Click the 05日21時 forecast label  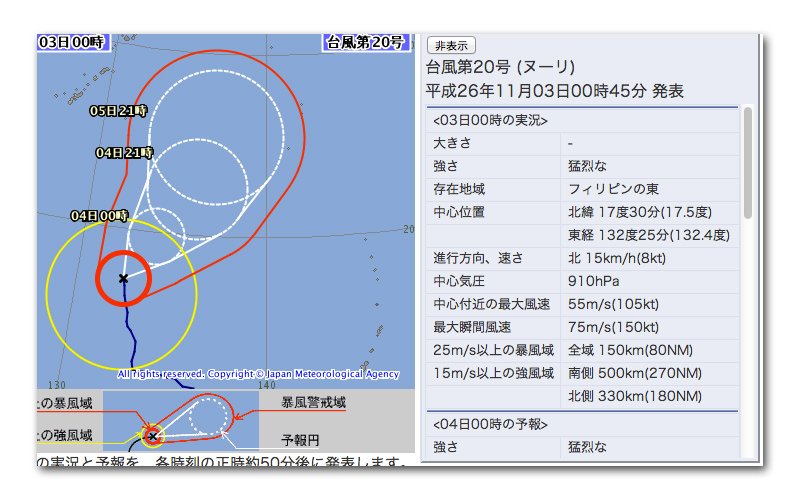(x=118, y=111)
